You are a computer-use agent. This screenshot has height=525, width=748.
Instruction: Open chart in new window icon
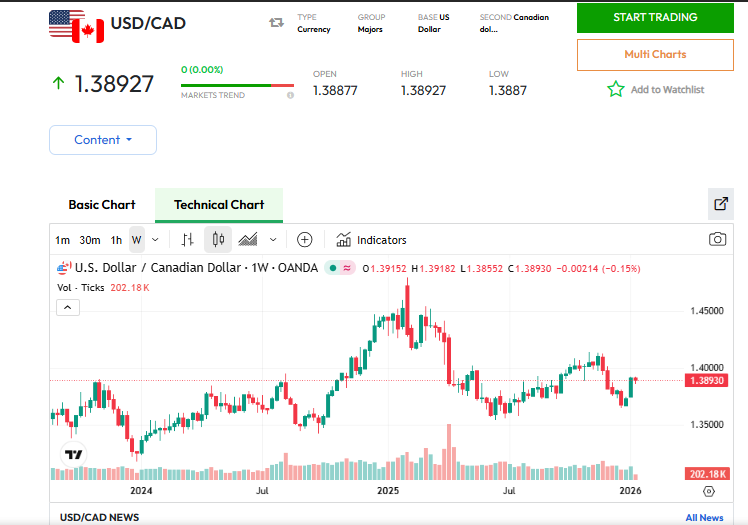pyautogui.click(x=721, y=204)
